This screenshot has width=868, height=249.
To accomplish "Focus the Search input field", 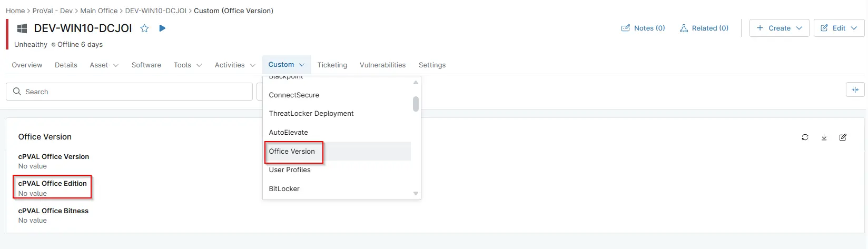I will (x=129, y=92).
